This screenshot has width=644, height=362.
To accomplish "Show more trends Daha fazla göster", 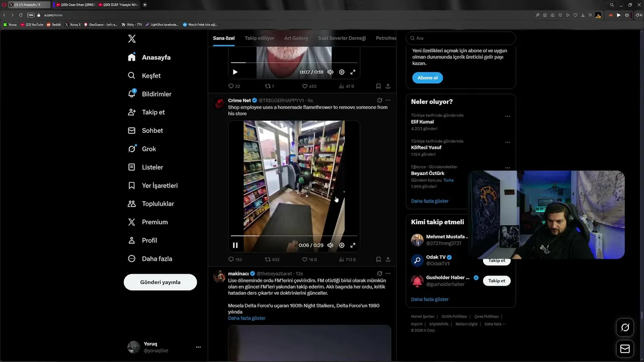I will click(x=430, y=201).
